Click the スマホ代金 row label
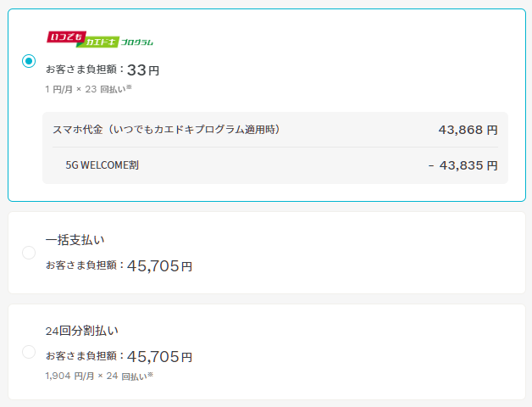532x407 pixels. [x=166, y=130]
